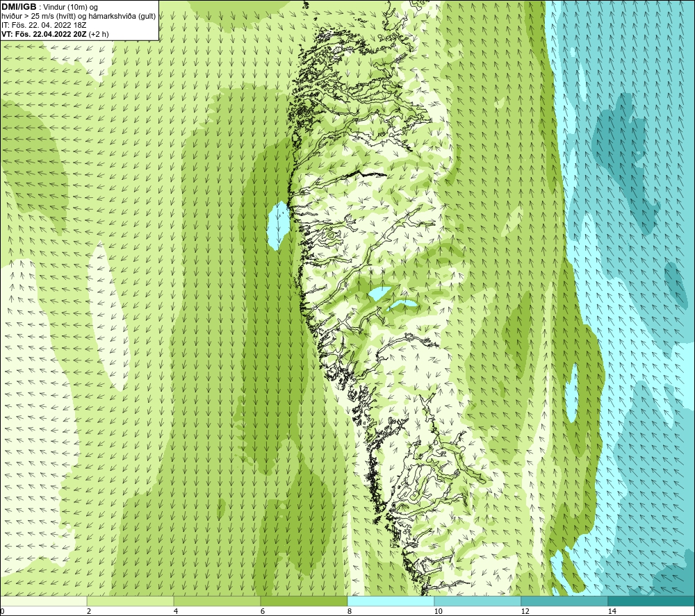Click the 0–2 m/s legend color swatch
Viewport: 695px width, 616px height.
coord(44,601)
